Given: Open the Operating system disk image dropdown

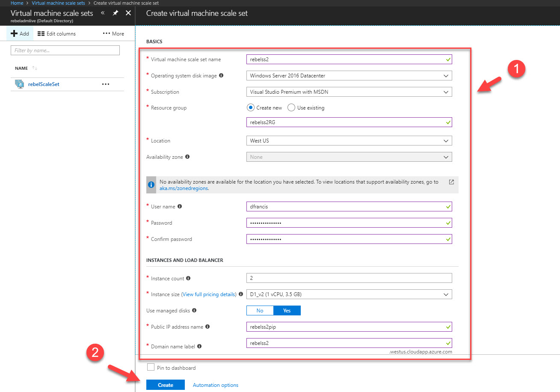Looking at the screenshot, I should (x=349, y=75).
